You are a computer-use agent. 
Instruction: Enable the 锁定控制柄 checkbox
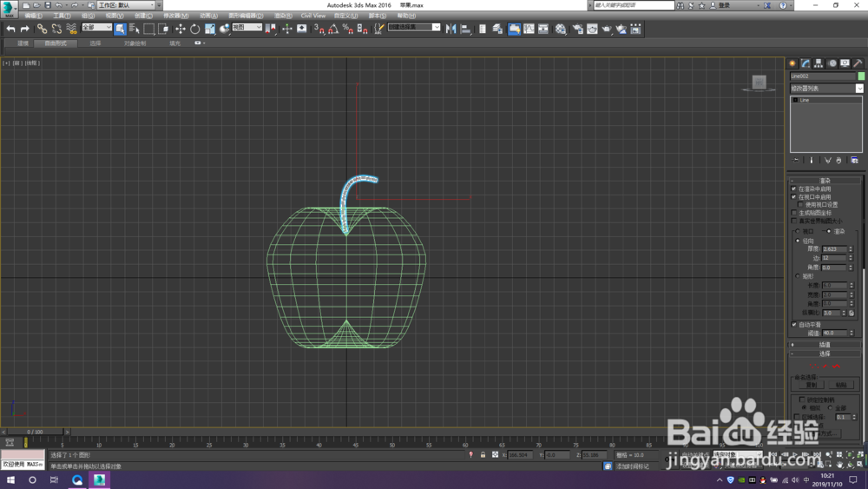coord(802,400)
